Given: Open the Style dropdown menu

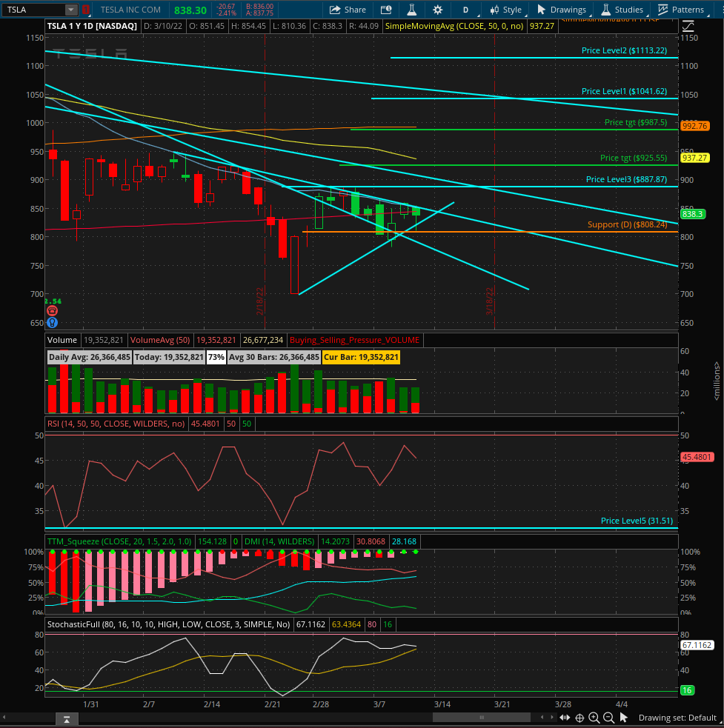Looking at the screenshot, I should (x=506, y=10).
